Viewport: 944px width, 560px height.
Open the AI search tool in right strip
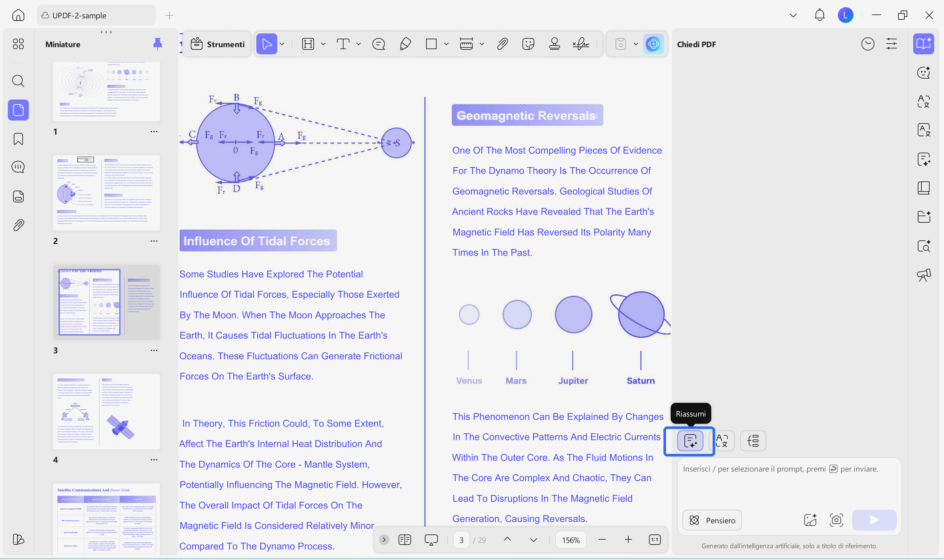click(x=924, y=246)
